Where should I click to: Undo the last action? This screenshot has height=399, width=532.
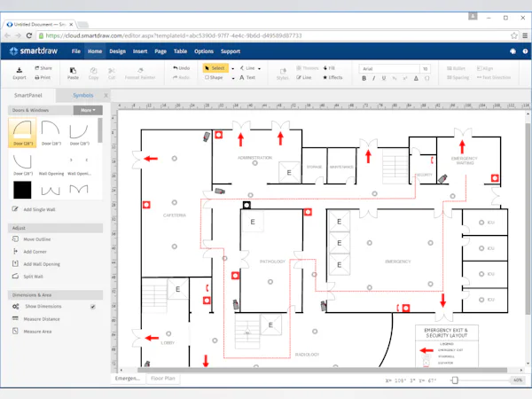(x=181, y=68)
